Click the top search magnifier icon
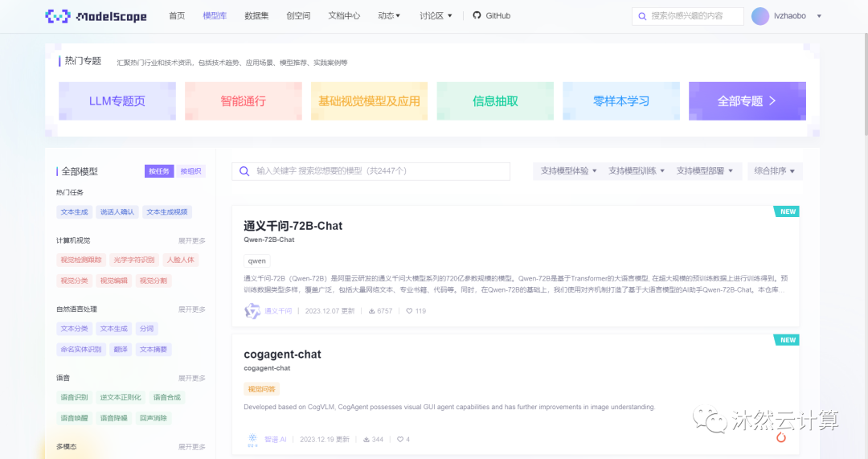The width and height of the screenshot is (868, 459). pyautogui.click(x=642, y=16)
